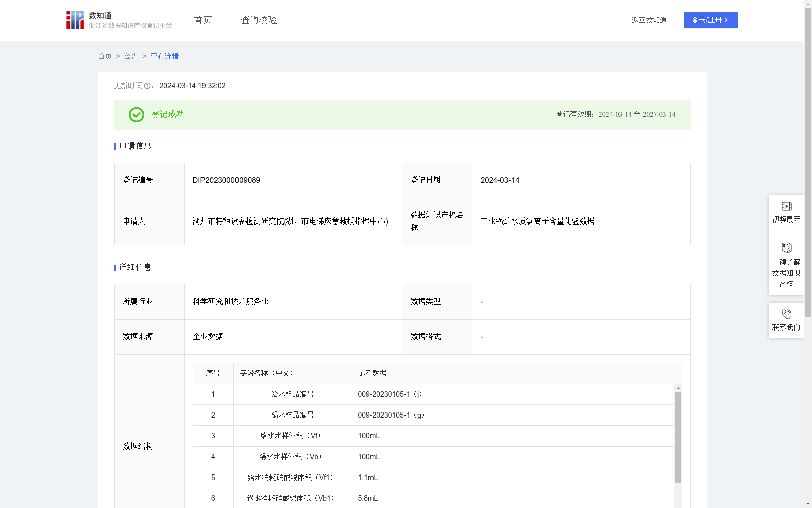The width and height of the screenshot is (812, 508).
Task: Click the data structure table scrollbar thumb
Action: point(678,437)
